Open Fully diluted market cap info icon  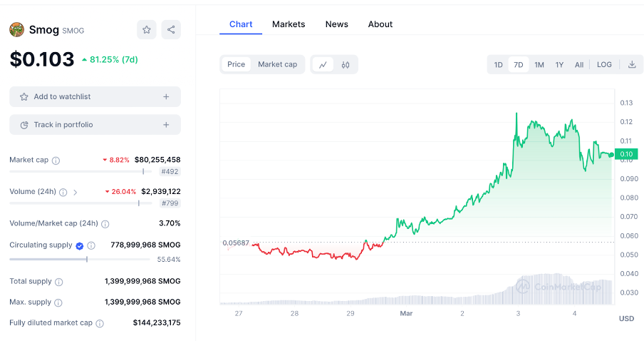(x=100, y=323)
